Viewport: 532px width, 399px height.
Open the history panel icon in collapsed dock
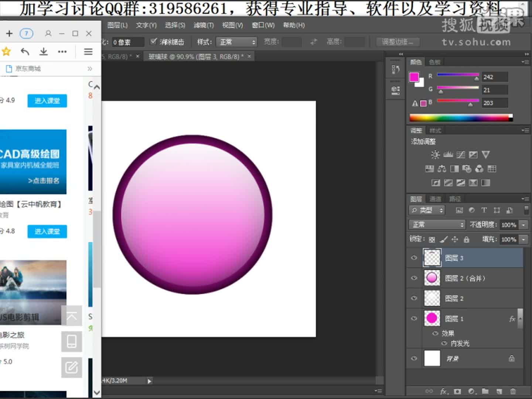coord(395,69)
